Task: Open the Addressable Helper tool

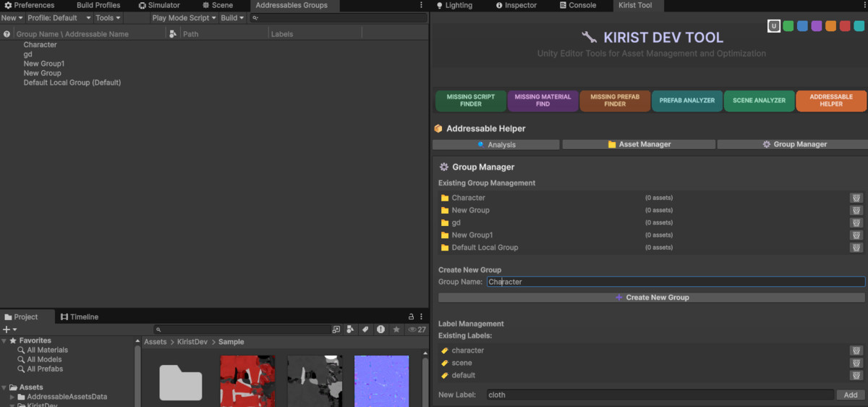Action: pos(831,101)
